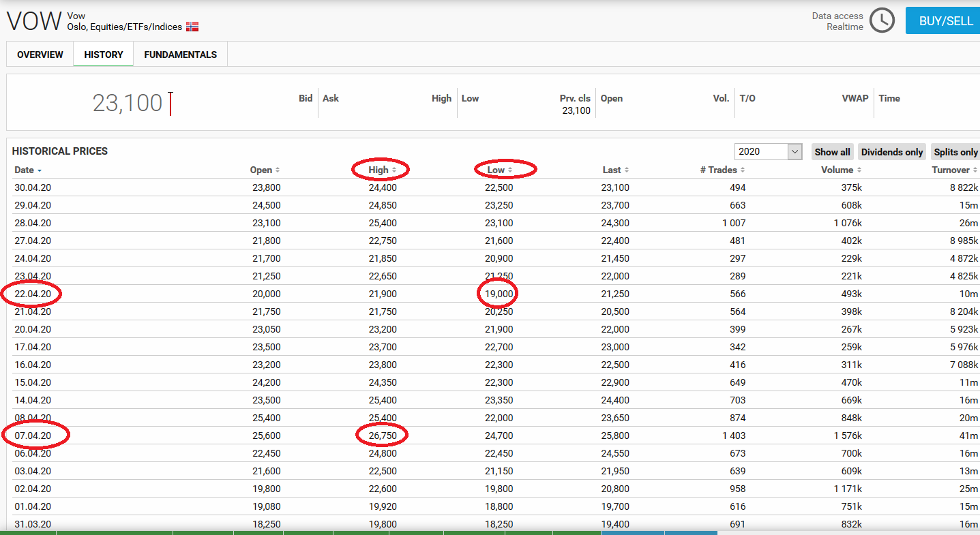Screen dimensions: 980x535
Task: Sort by High column sort arrows
Action: click(394, 170)
